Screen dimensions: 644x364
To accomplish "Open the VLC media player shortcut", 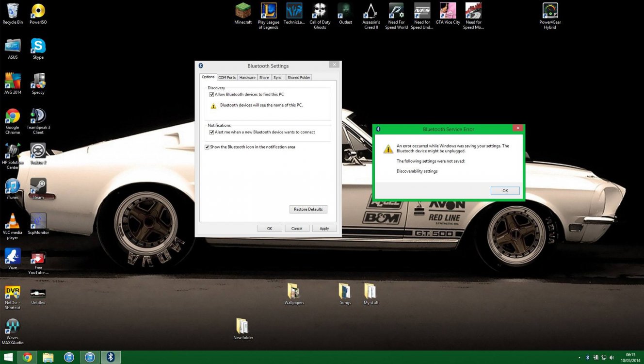I will click(x=13, y=226).
